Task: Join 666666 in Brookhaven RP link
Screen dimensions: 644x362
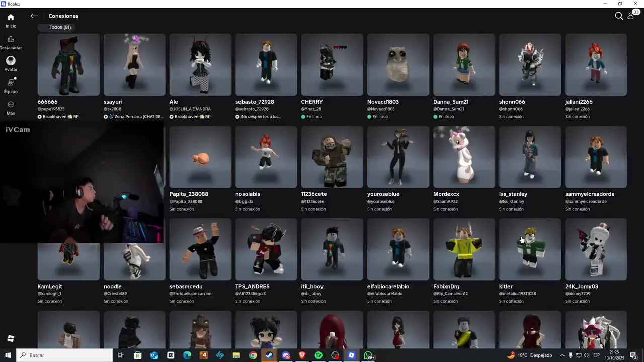Action: (58, 117)
